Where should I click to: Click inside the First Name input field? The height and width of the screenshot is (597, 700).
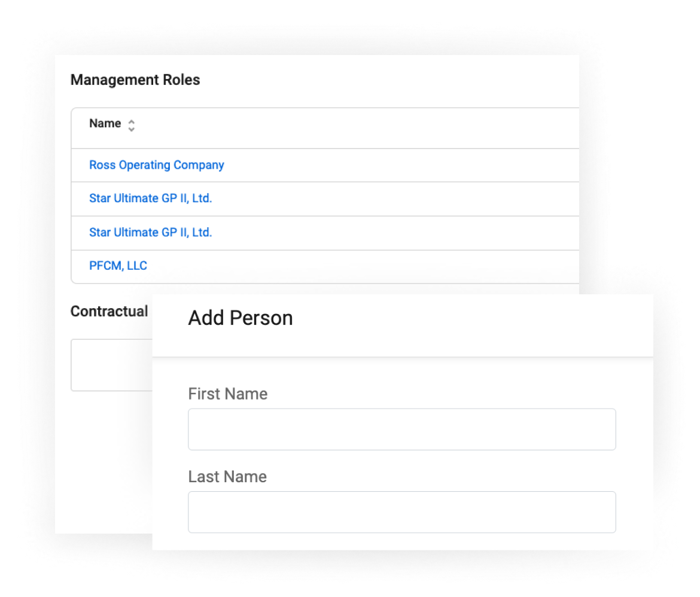click(x=401, y=428)
